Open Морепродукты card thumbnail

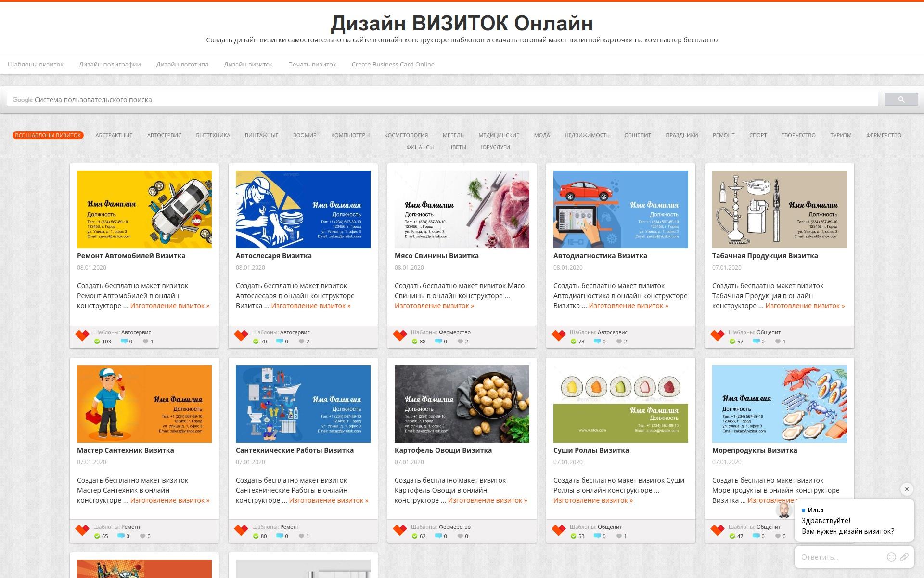[780, 404]
